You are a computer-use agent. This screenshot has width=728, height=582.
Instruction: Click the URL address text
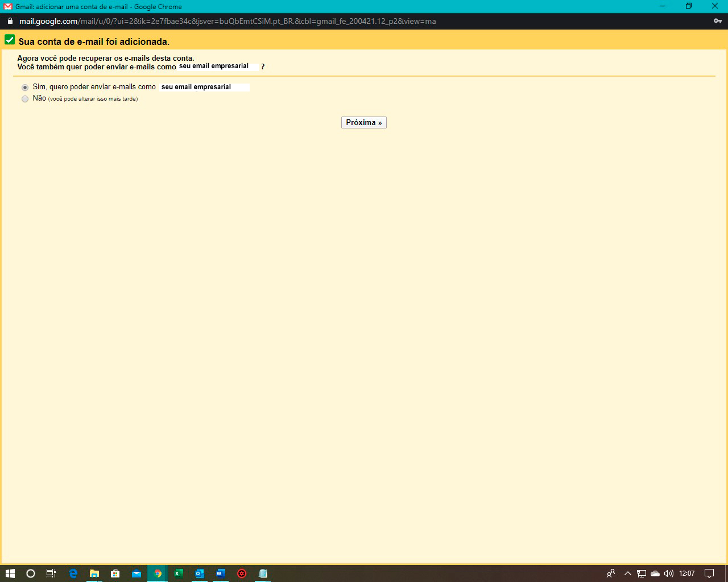coord(227,21)
